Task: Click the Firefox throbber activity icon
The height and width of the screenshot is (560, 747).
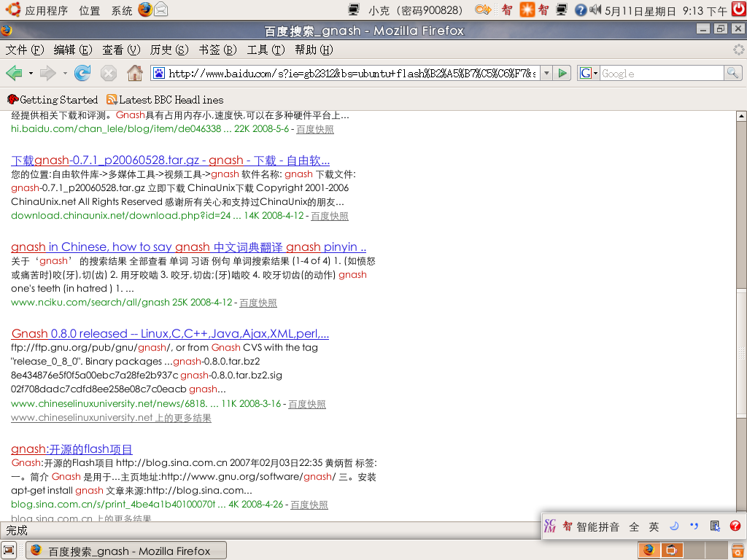Action: click(738, 50)
